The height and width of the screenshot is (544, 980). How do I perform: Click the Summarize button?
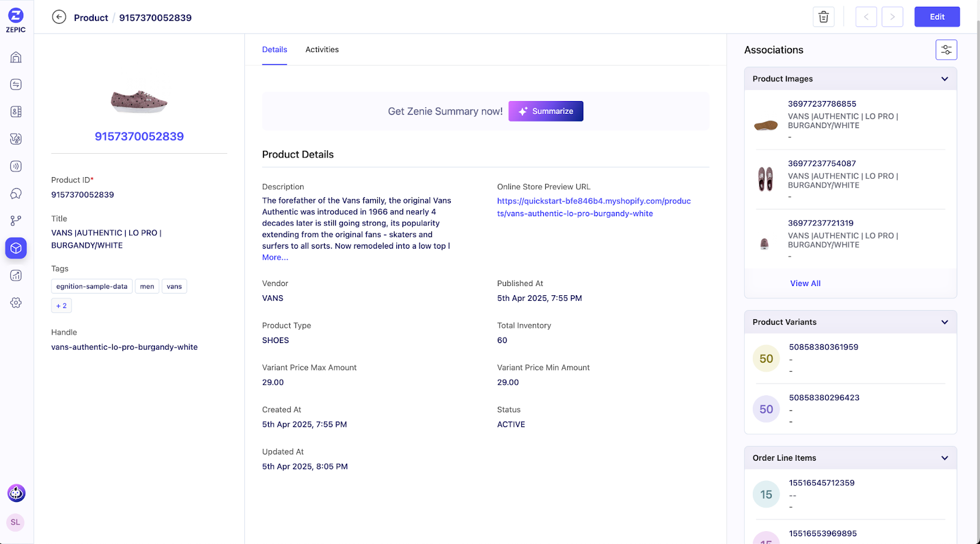point(546,111)
